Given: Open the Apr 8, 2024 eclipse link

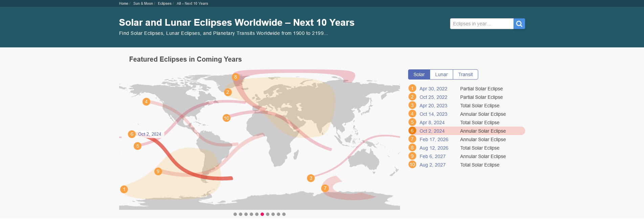Looking at the screenshot, I should pos(432,123).
